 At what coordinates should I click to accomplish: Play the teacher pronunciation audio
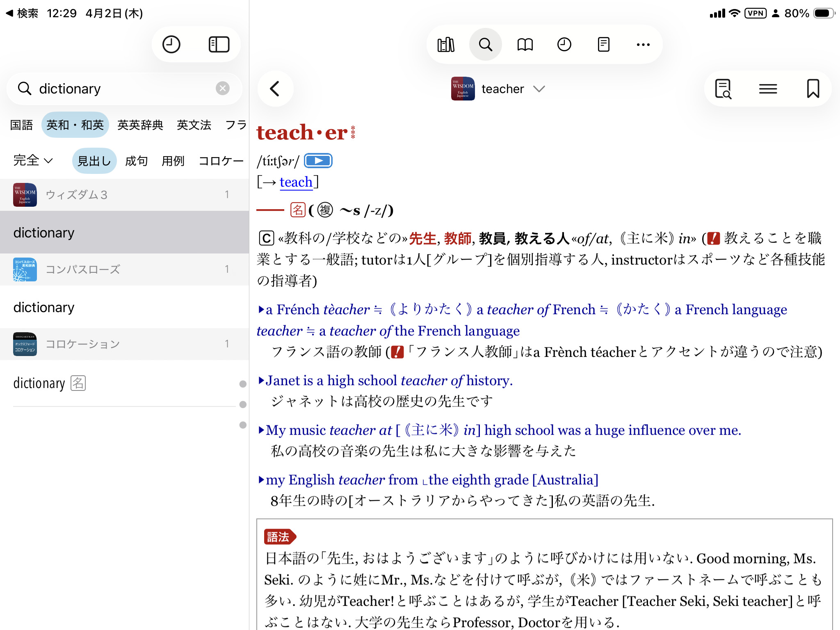pyautogui.click(x=318, y=161)
